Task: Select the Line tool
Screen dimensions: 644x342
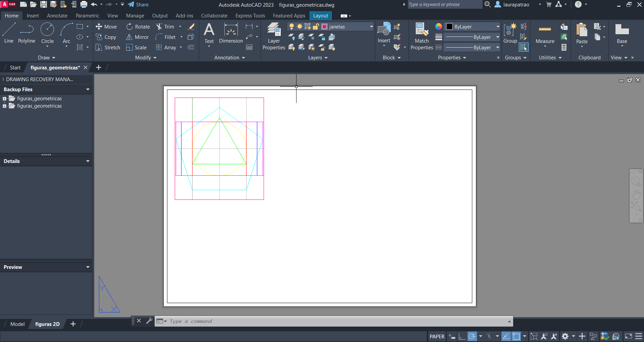Action: pos(9,33)
